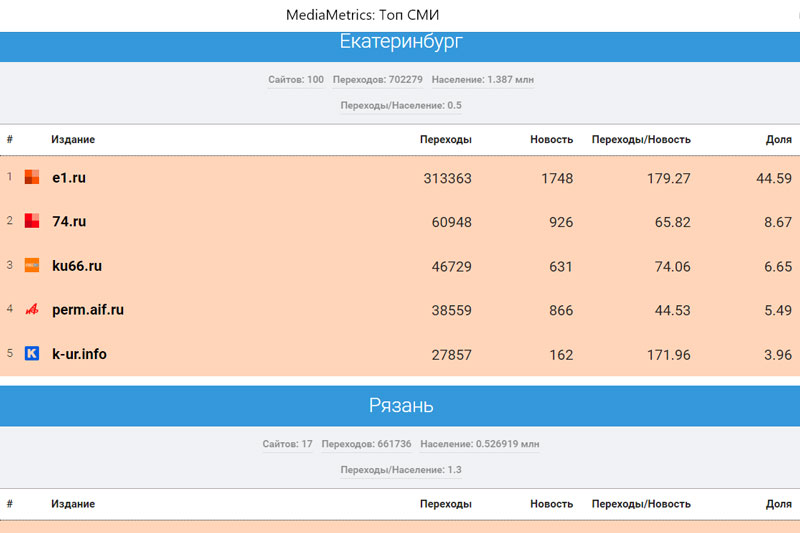This screenshot has height=533, width=800.
Task: Open the k-ur.info publication link
Action: coord(79,354)
